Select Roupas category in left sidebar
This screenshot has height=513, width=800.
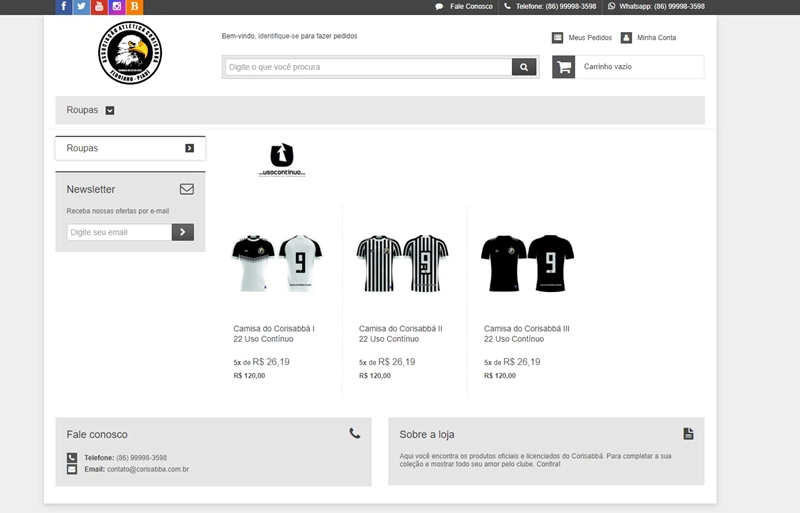[130, 148]
